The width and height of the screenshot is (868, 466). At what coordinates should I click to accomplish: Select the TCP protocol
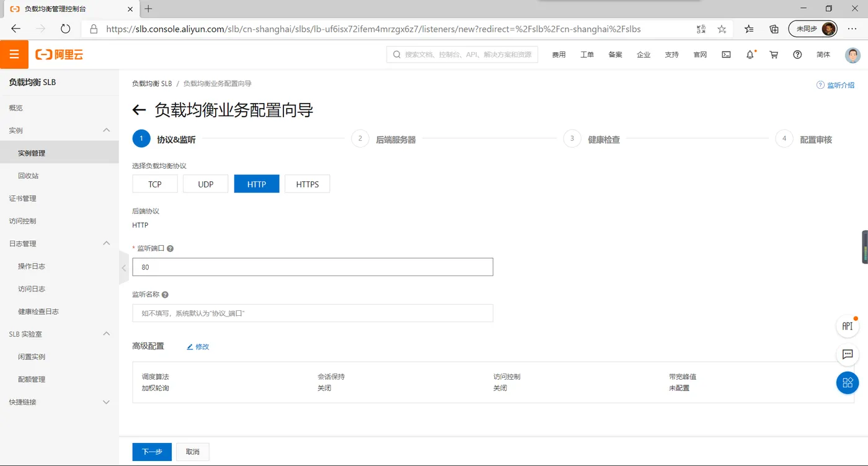click(155, 184)
